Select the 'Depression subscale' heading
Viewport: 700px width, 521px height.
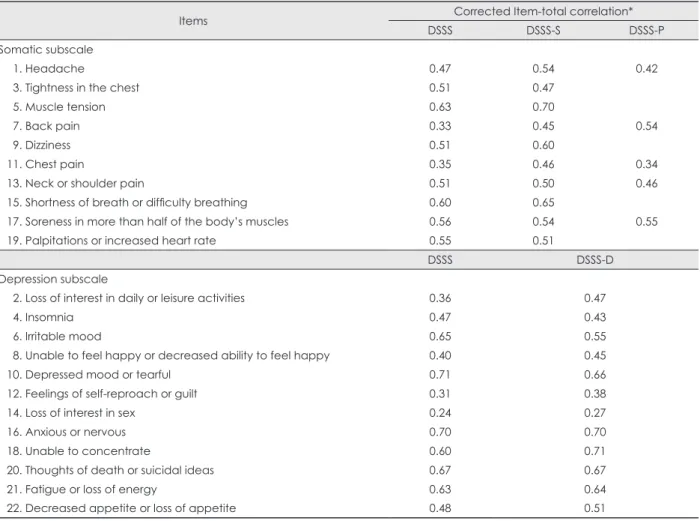[x=54, y=279]
